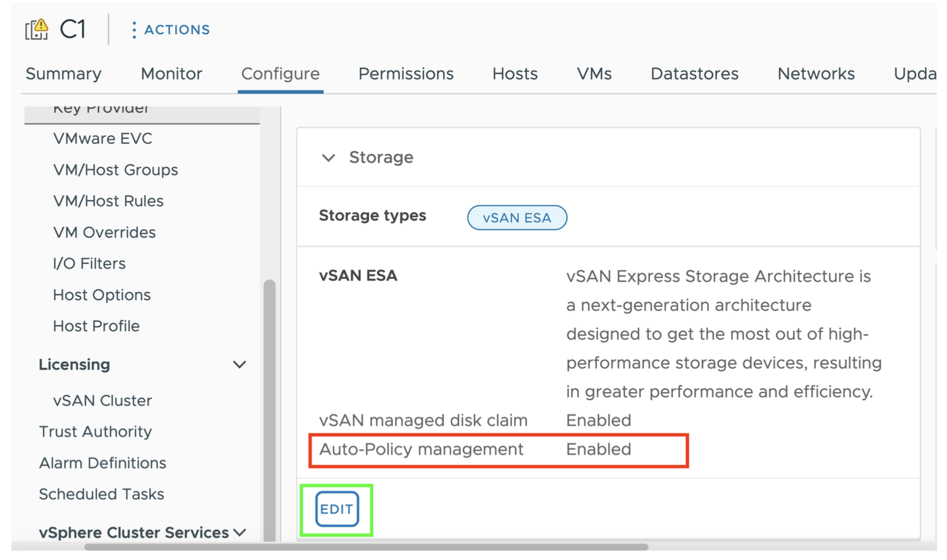
Task: Switch to the Summary tab
Action: pyautogui.click(x=64, y=74)
